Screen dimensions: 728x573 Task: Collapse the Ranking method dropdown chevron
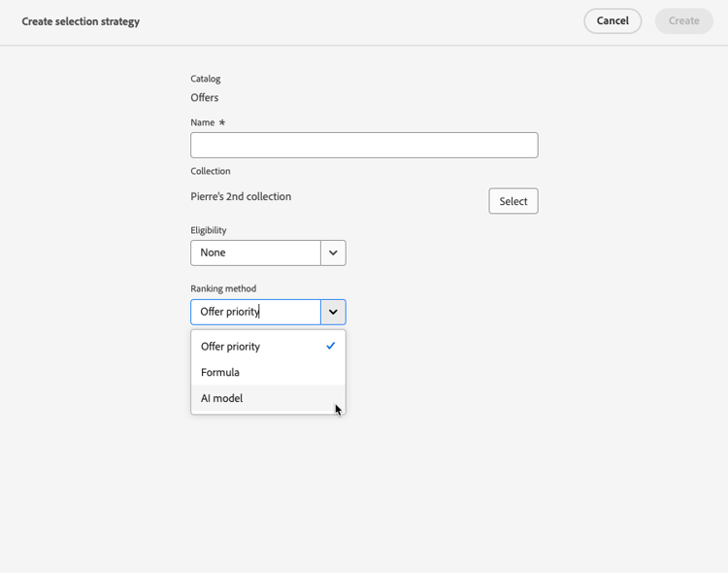[333, 312]
